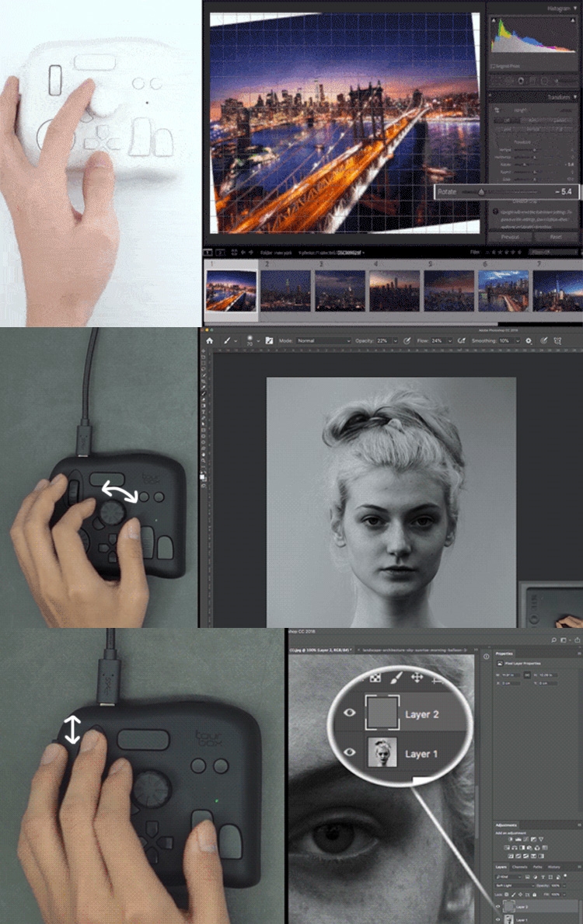Open the Soft Light blend mode dropdown
This screenshot has width=583, height=924.
pyautogui.click(x=515, y=885)
